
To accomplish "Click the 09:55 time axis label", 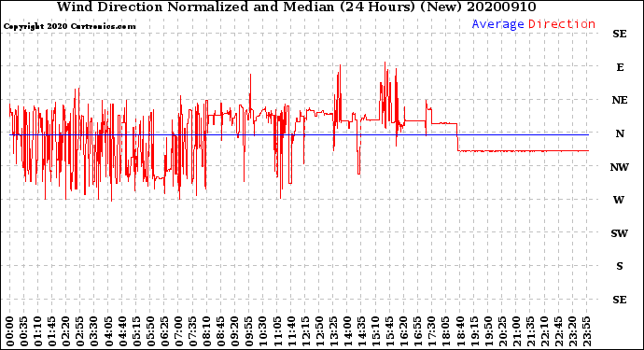I will (249, 331).
